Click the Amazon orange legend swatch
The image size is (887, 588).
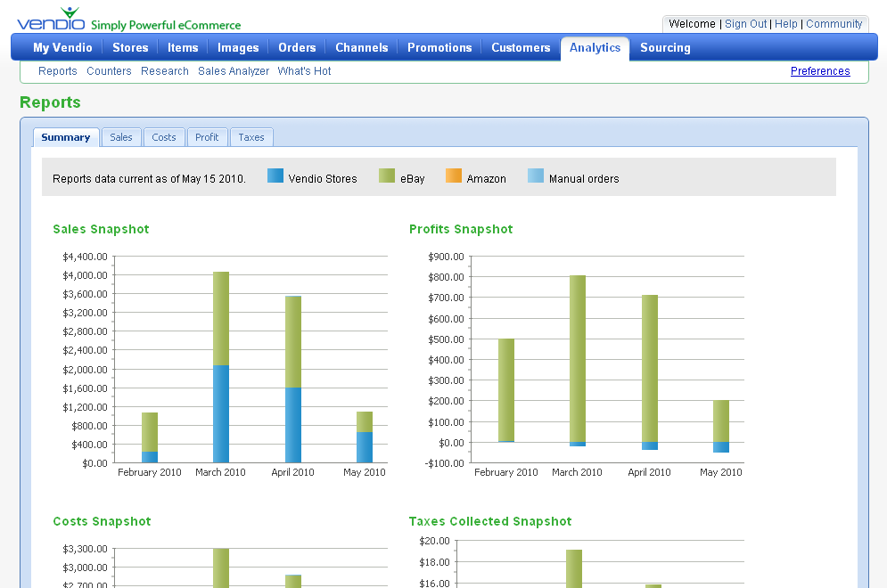tap(453, 176)
